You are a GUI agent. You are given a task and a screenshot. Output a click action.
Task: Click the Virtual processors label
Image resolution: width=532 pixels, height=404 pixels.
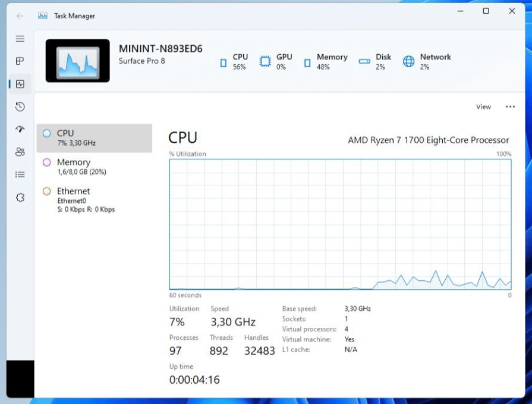click(x=309, y=329)
